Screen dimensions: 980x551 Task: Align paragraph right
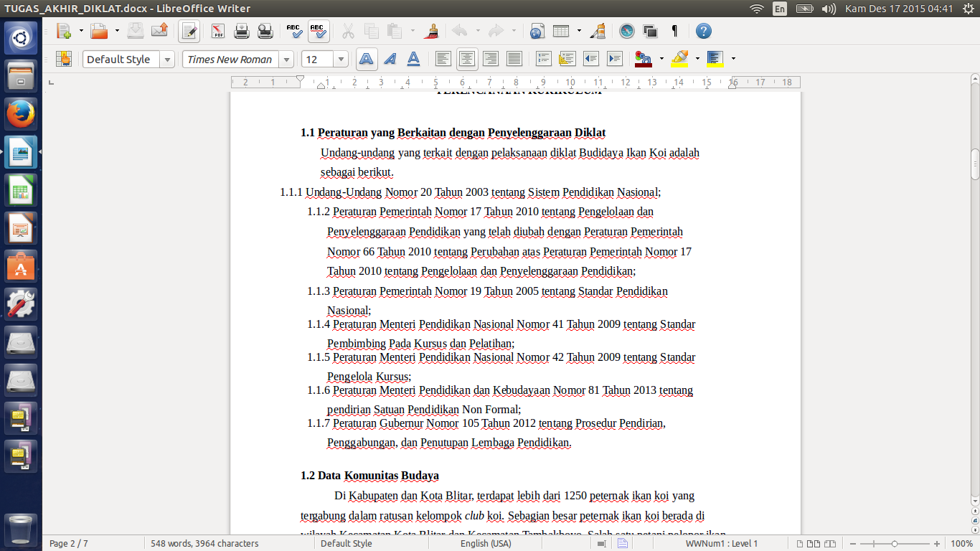(x=491, y=59)
